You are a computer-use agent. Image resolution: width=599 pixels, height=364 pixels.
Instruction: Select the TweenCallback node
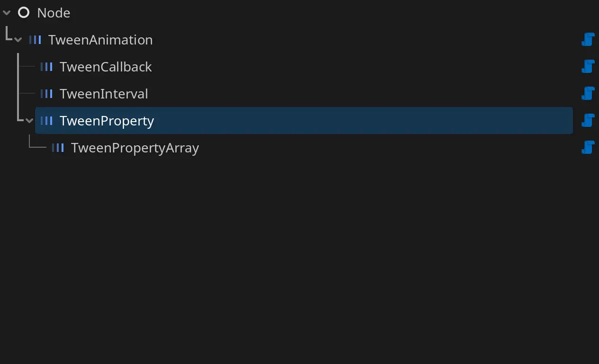coord(106,67)
